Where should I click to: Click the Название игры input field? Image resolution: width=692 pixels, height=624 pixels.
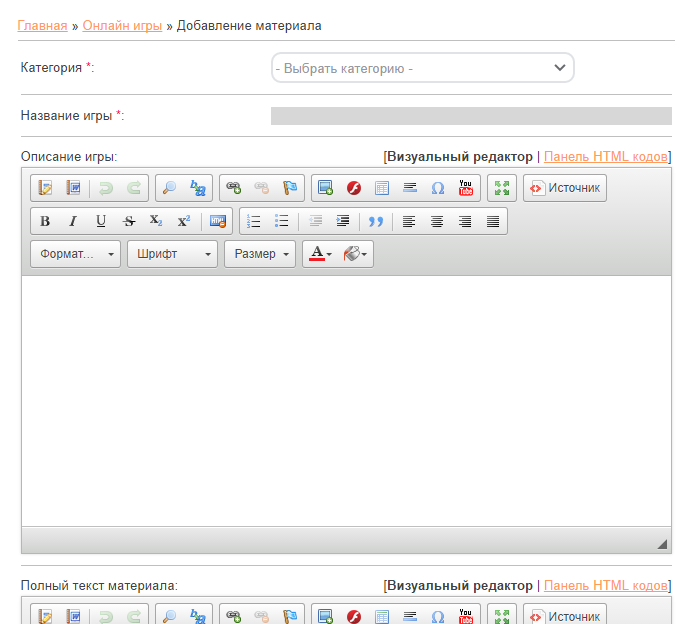(x=471, y=116)
